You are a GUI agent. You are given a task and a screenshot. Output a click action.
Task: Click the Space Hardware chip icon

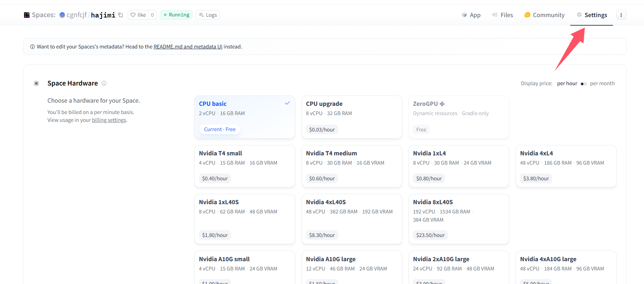36,83
